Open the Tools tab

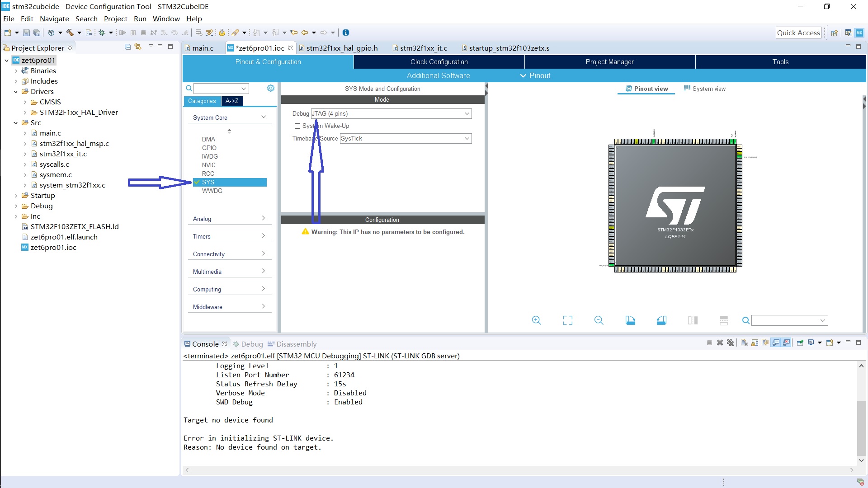(780, 62)
